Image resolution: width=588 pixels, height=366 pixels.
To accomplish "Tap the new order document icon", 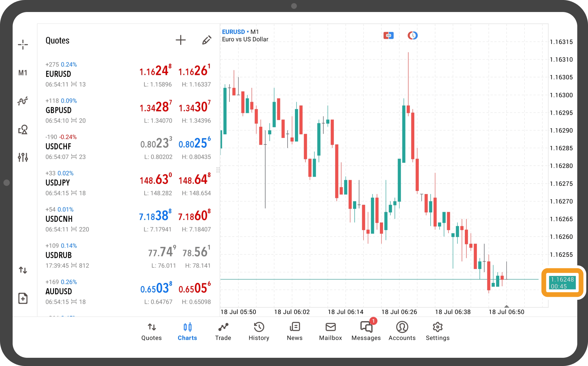I will tap(23, 298).
